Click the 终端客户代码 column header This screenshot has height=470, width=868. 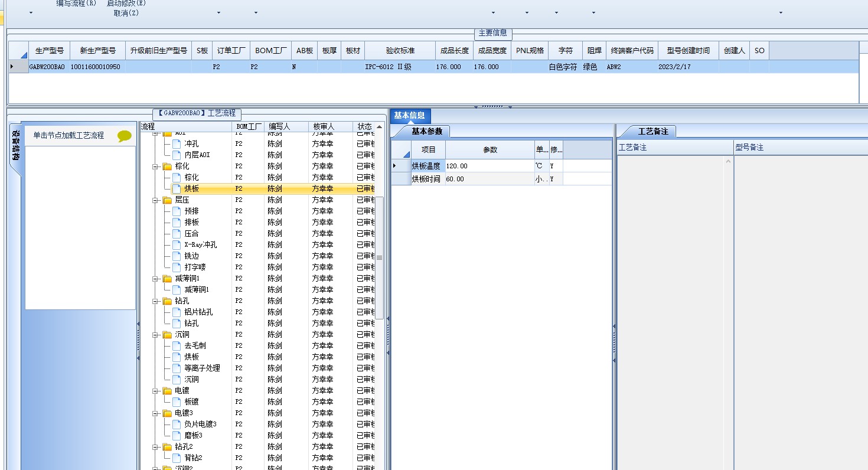(632, 51)
